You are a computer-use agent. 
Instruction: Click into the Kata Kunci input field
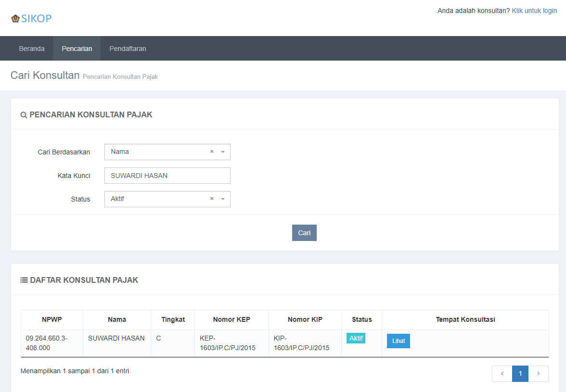tap(167, 176)
